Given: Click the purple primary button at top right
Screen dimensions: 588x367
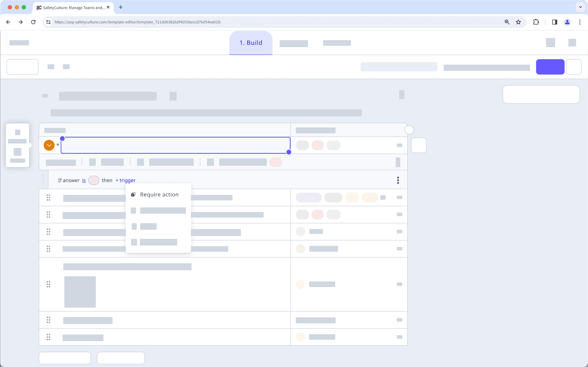Looking at the screenshot, I should 550,67.
